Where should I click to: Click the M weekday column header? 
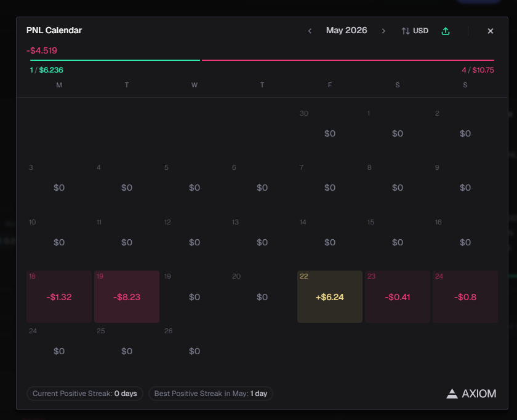tap(59, 85)
